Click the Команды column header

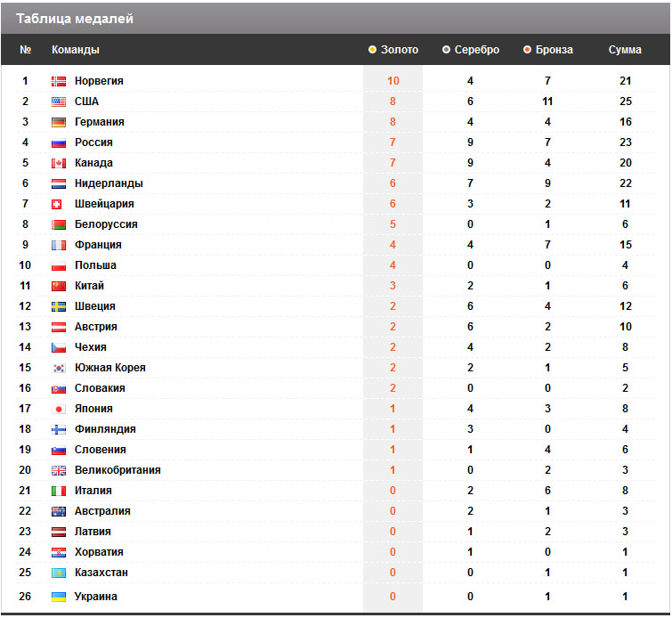coord(76,50)
